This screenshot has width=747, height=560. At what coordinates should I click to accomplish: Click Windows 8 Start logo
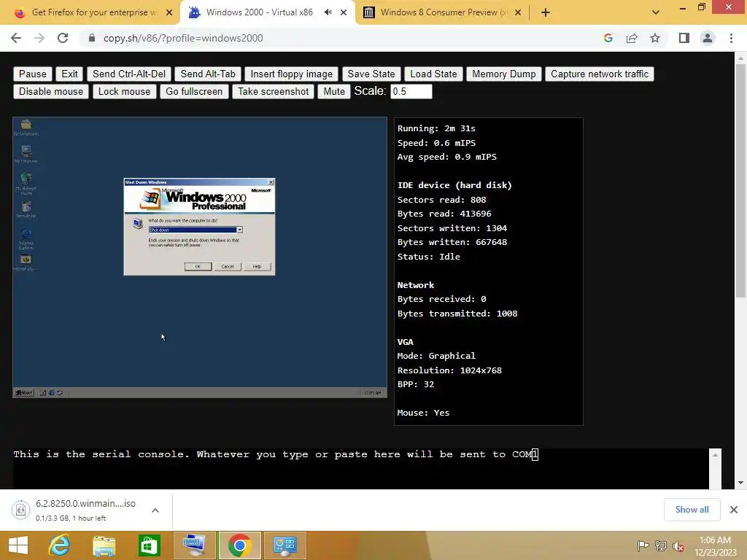[18, 545]
